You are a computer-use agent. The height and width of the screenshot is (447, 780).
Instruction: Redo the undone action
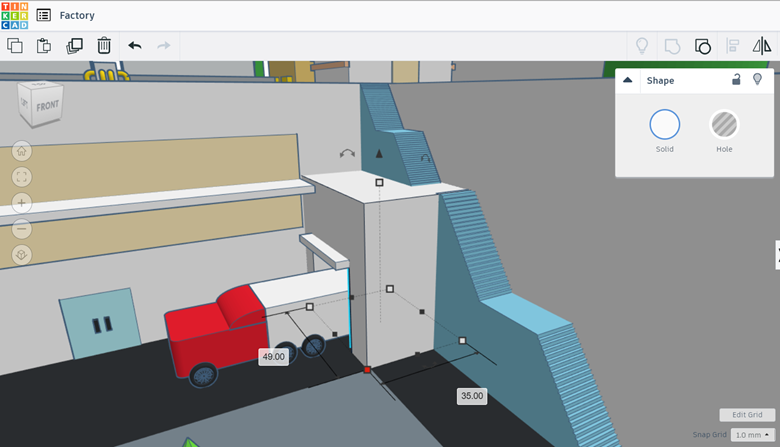[164, 46]
